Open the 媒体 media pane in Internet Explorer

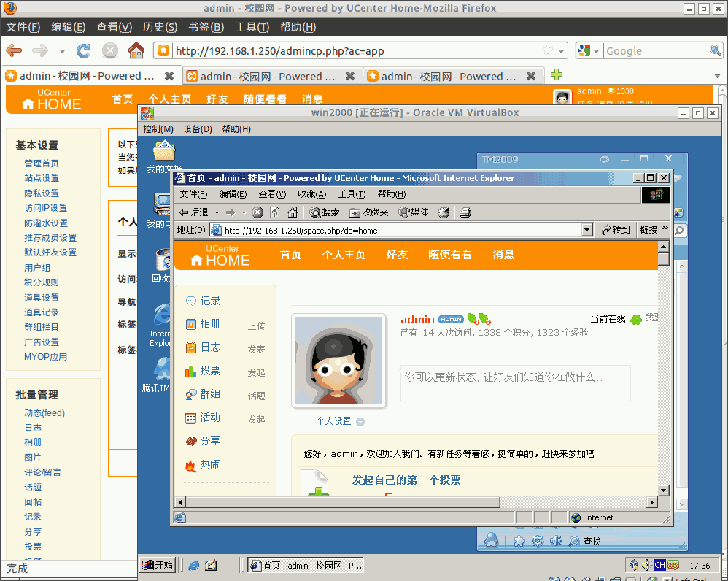pyautogui.click(x=413, y=212)
